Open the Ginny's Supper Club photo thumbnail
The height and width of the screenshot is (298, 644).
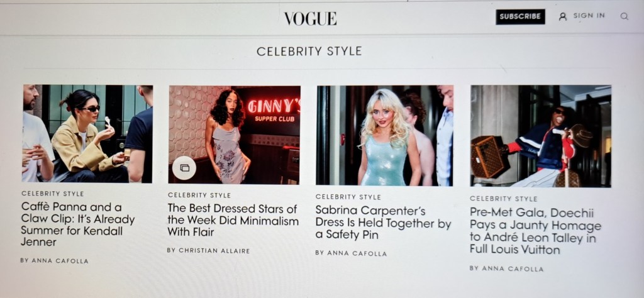[234, 135]
